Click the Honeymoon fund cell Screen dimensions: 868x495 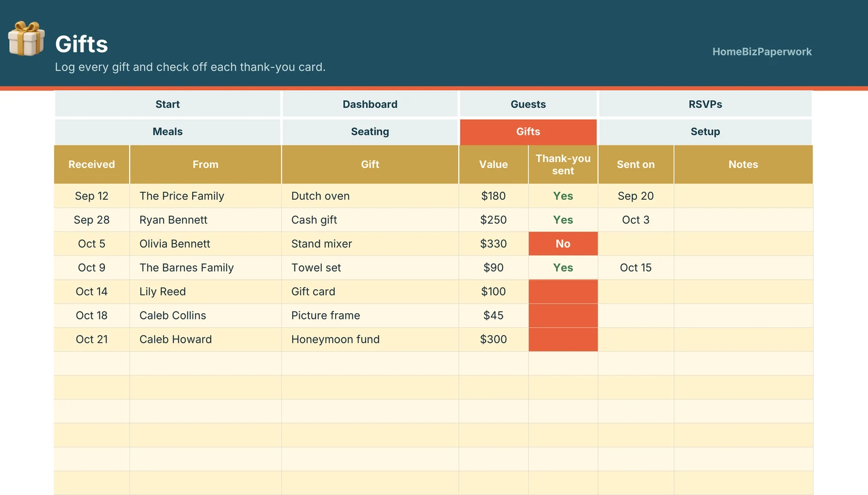click(370, 339)
